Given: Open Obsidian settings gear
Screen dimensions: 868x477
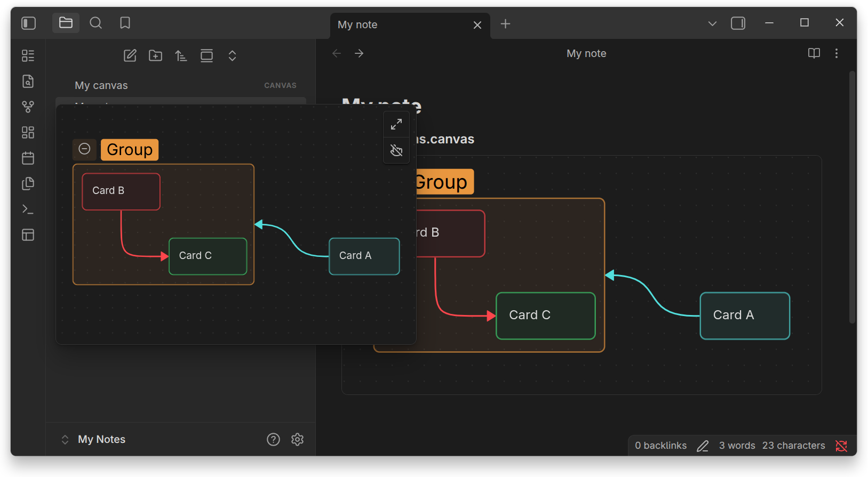Looking at the screenshot, I should (x=298, y=439).
